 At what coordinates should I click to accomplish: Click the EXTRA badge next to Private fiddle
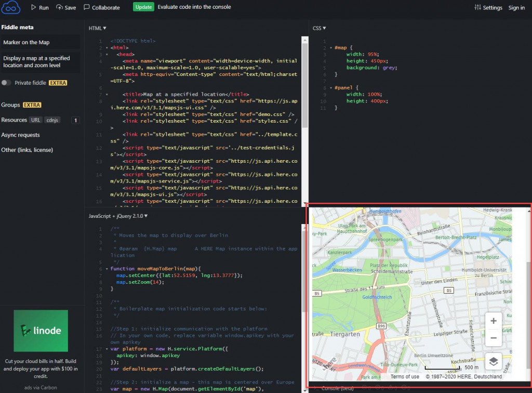[58, 83]
